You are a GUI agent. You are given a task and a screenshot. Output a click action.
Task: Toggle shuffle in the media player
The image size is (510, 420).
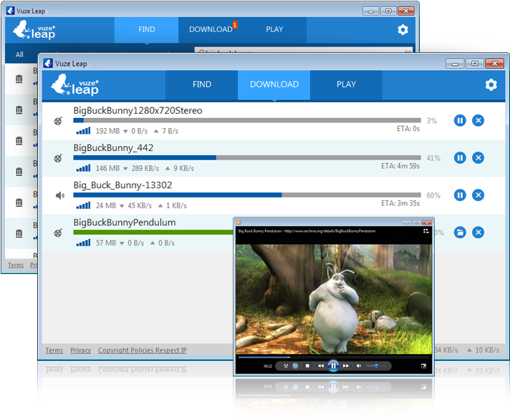[x=286, y=366]
